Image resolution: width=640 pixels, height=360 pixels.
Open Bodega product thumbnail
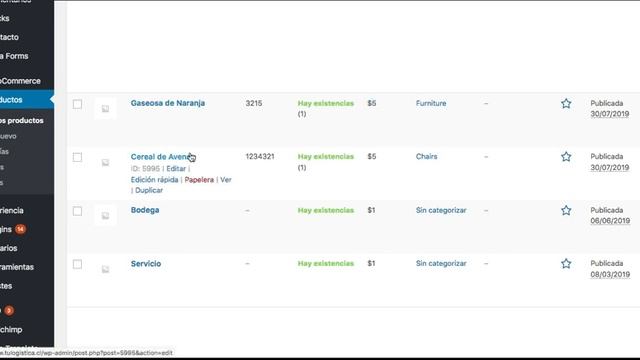click(105, 216)
